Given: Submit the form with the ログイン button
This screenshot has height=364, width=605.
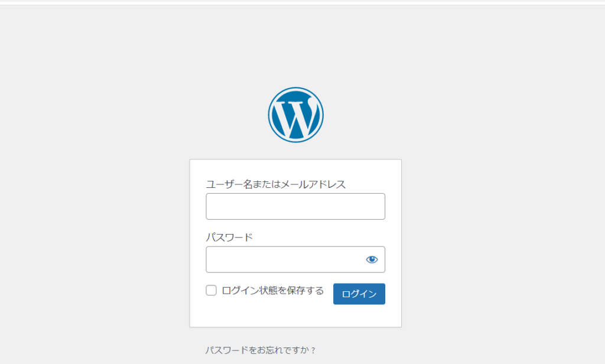Looking at the screenshot, I should click(x=359, y=294).
